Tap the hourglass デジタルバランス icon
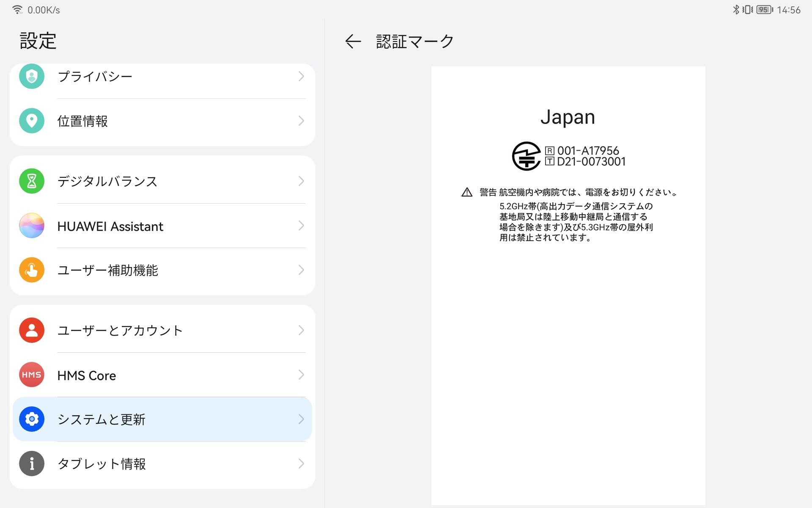812x508 pixels. click(x=32, y=181)
